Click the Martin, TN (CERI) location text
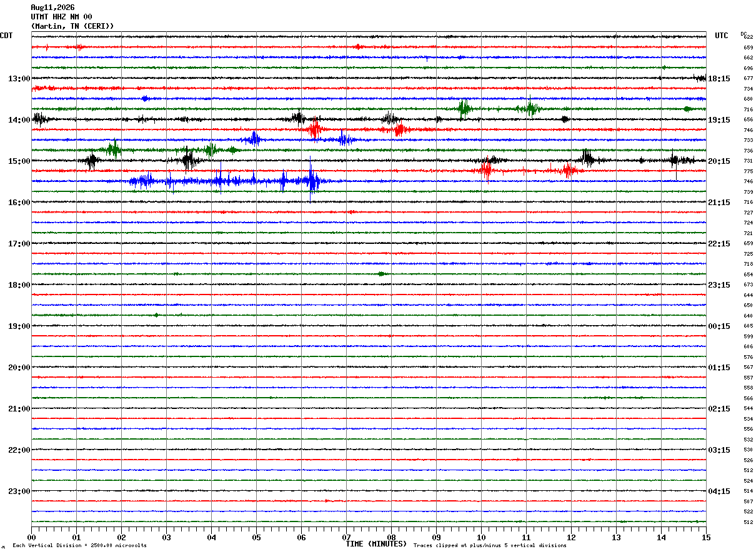This screenshot has width=756, height=554. [72, 26]
